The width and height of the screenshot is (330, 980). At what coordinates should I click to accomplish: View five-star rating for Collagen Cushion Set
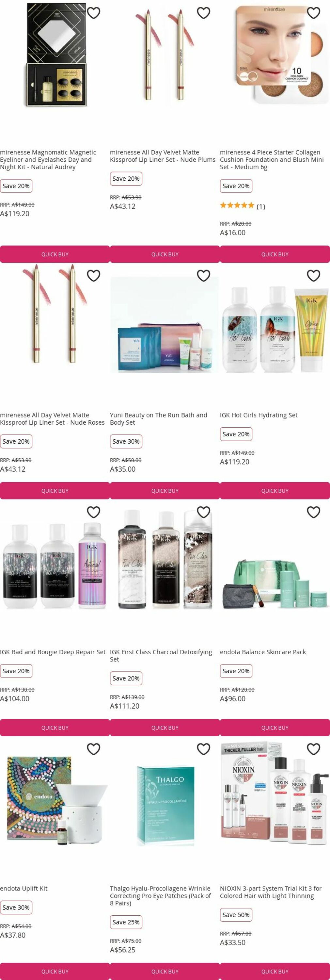tap(237, 205)
